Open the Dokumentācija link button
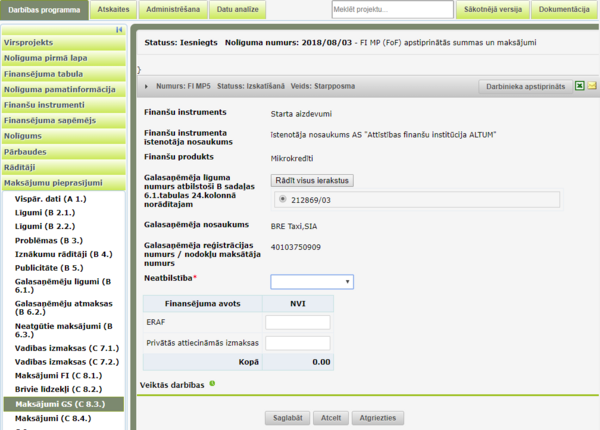 564,10
